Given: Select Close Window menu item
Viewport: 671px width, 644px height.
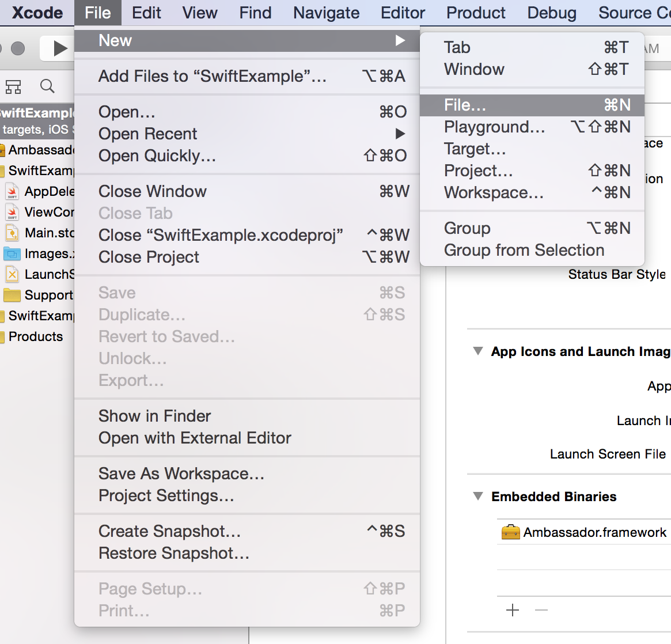Looking at the screenshot, I should click(x=247, y=191).
